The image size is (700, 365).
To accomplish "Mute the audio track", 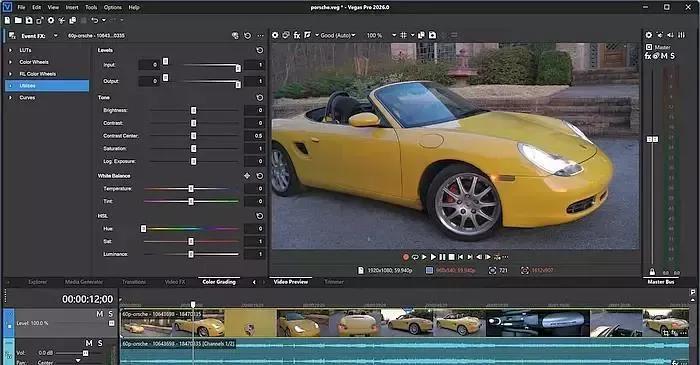I will coord(89,343).
